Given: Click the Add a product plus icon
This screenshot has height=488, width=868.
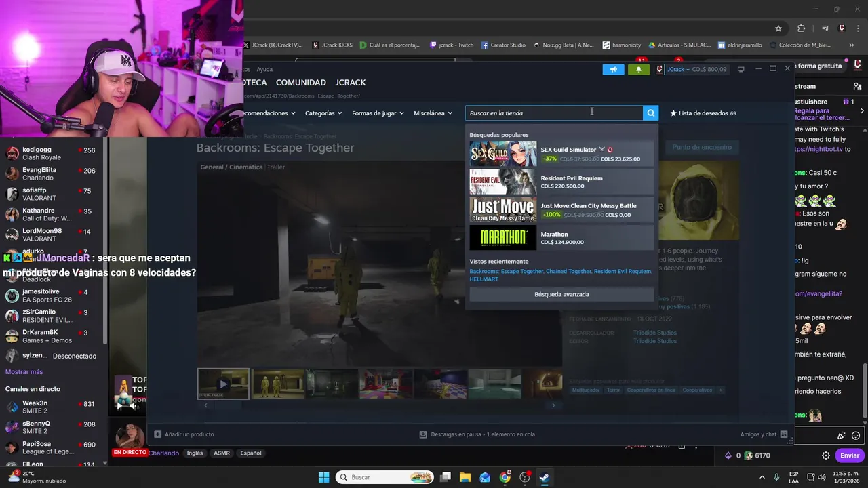Looking at the screenshot, I should 158,434.
